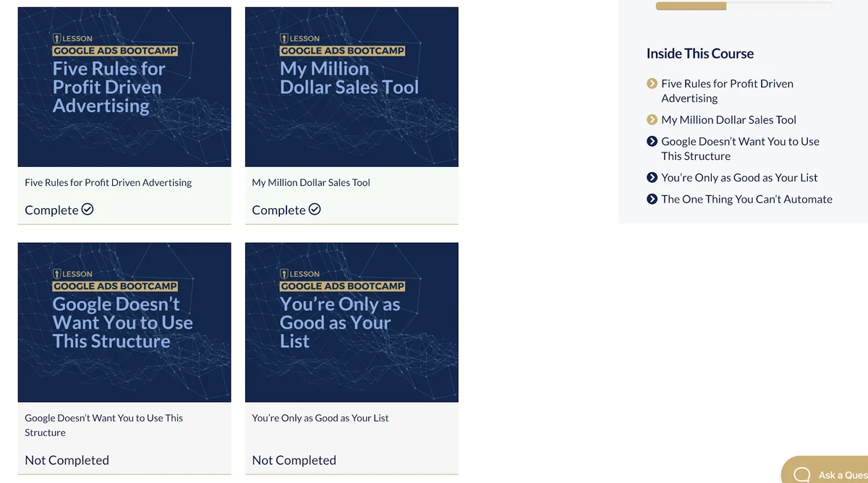Open the You're Only as Good as Your List thumbnail
This screenshot has height=483, width=868.
[352, 322]
